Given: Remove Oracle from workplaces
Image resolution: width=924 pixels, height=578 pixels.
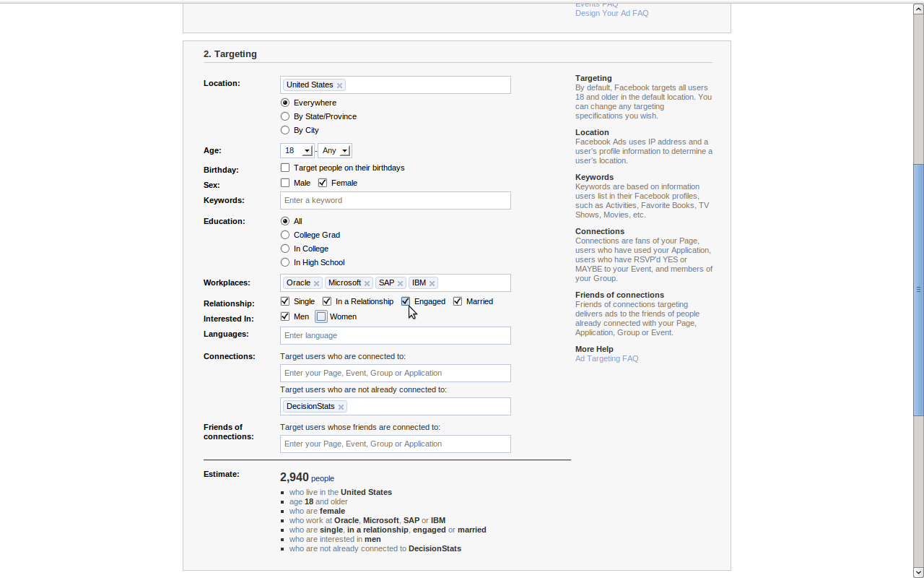Looking at the screenshot, I should [x=316, y=283].
